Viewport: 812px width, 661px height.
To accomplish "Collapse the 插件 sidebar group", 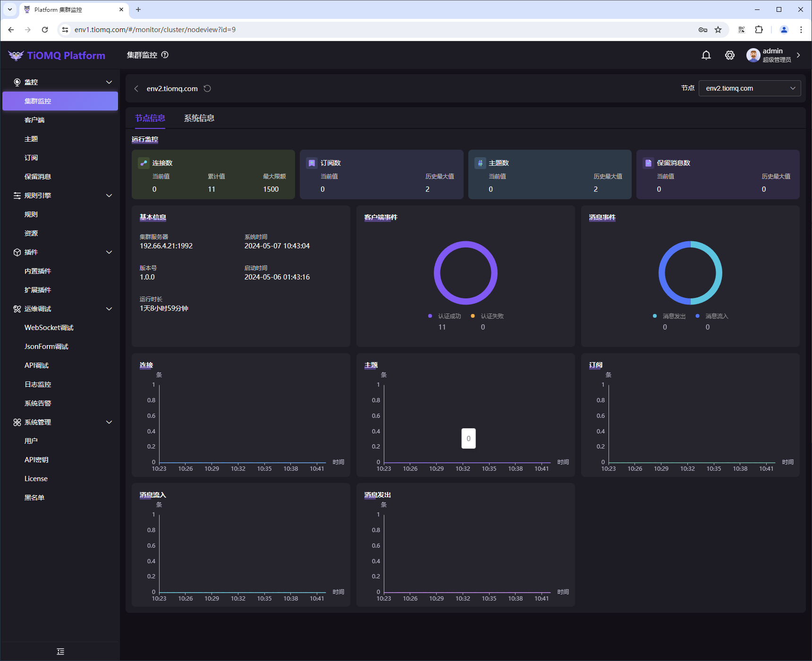I will (x=109, y=252).
